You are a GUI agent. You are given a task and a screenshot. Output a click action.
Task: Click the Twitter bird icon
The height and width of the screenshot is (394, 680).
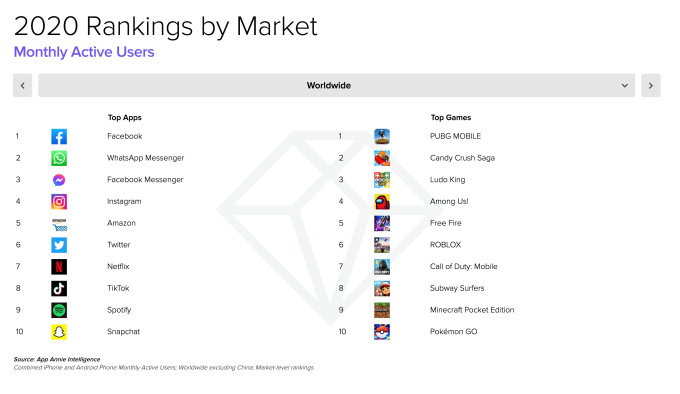point(59,245)
